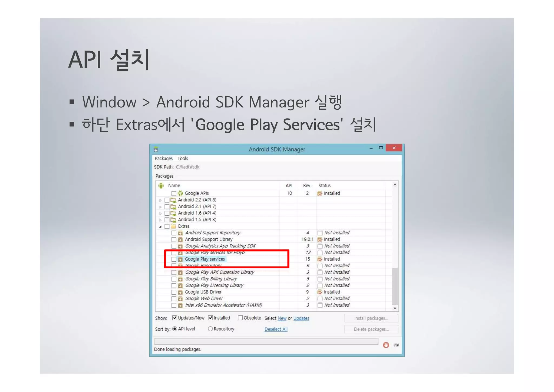Expand the Android 2.2 (API 8) node
The width and height of the screenshot is (554, 392).
coord(160,200)
